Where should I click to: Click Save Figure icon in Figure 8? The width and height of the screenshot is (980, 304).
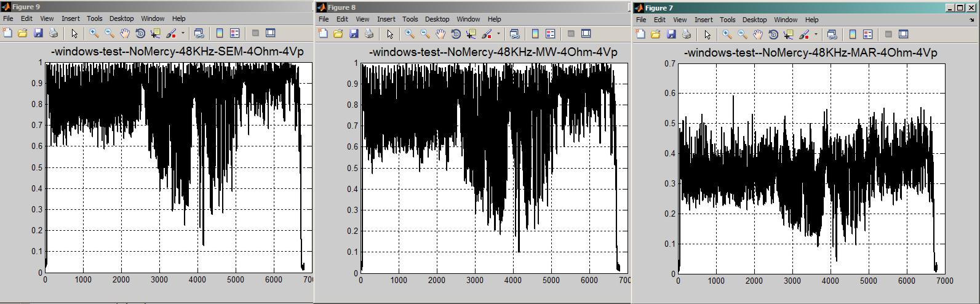pos(354,34)
